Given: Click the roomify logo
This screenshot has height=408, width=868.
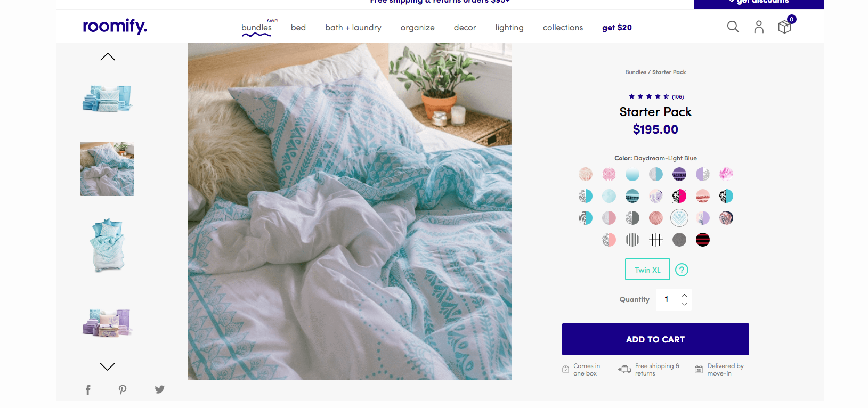Looking at the screenshot, I should (115, 26).
